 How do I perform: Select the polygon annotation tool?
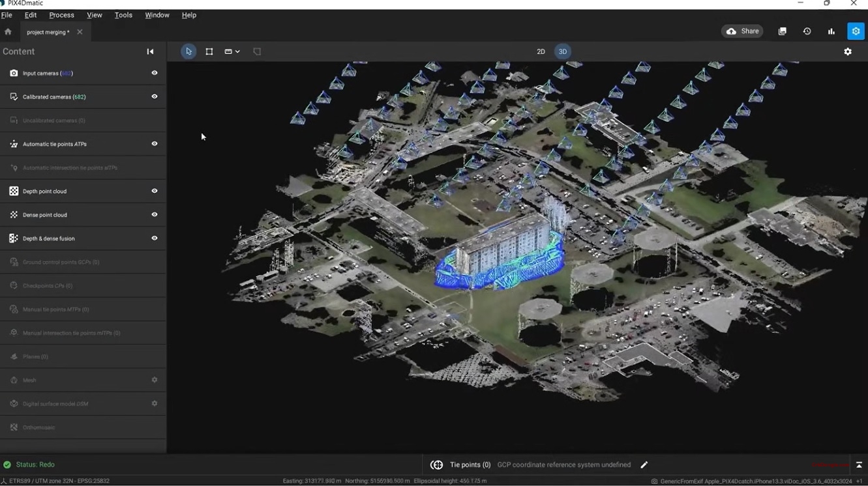(257, 51)
